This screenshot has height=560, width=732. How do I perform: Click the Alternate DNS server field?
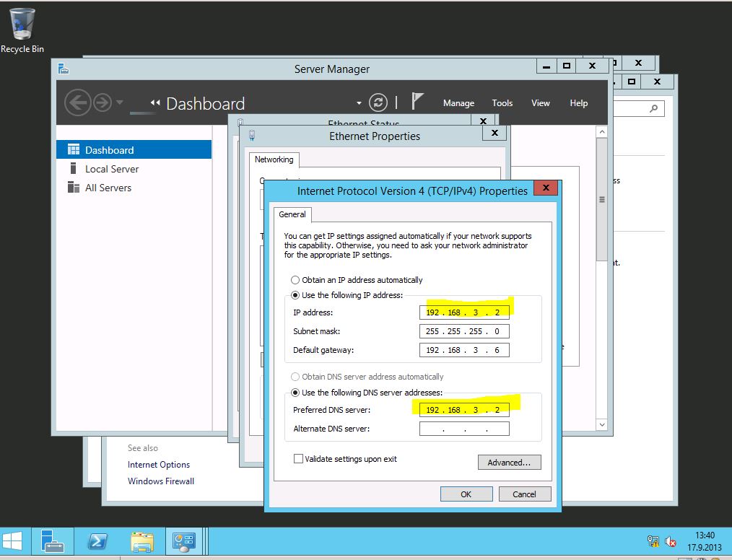[x=464, y=429]
